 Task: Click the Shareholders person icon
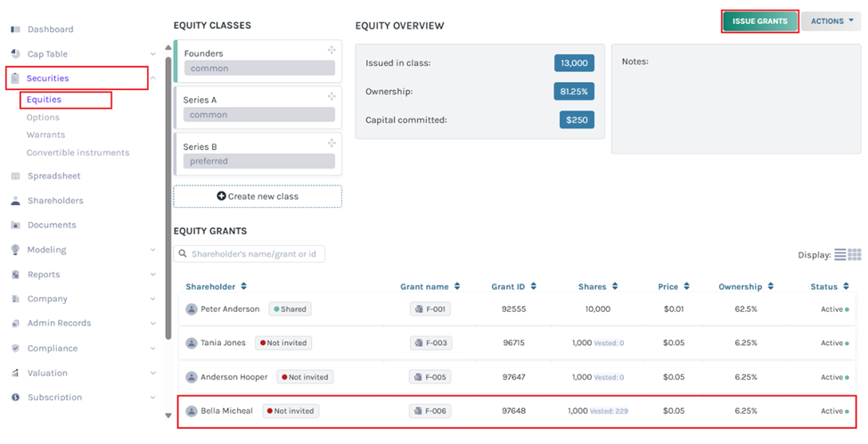[15, 201]
